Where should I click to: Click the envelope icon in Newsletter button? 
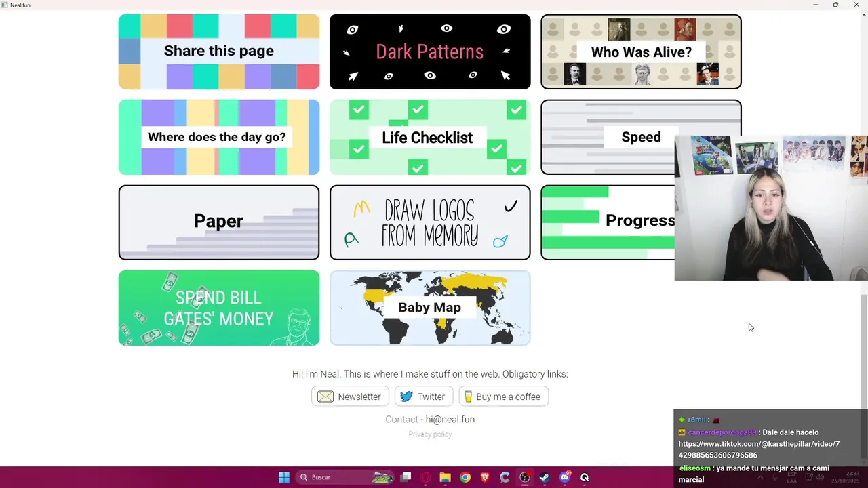[325, 396]
